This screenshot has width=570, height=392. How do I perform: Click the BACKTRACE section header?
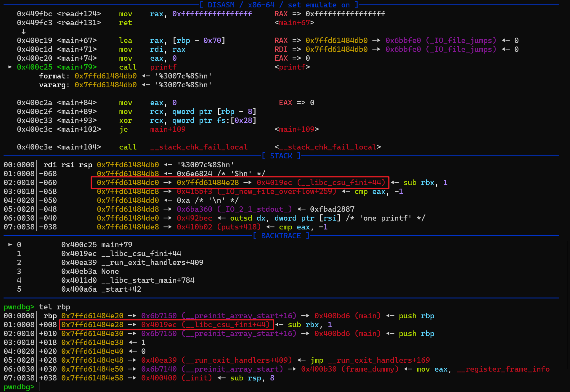pyautogui.click(x=281, y=236)
